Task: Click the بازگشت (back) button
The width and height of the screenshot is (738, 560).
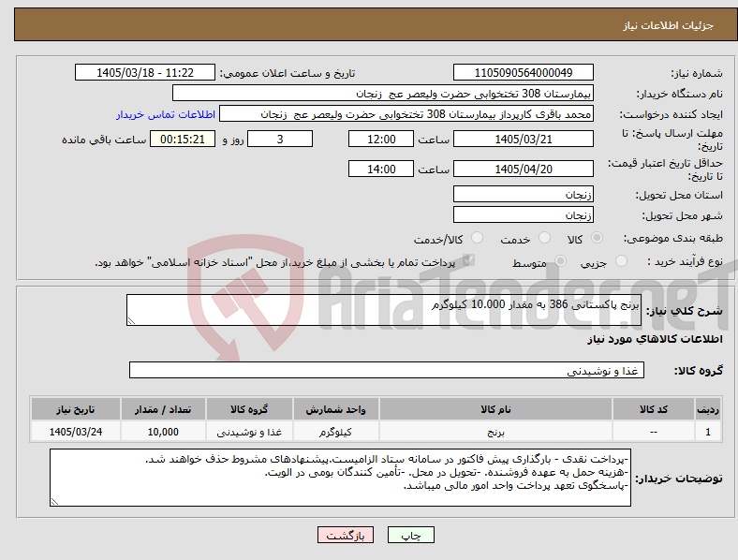Action: pyautogui.click(x=346, y=535)
